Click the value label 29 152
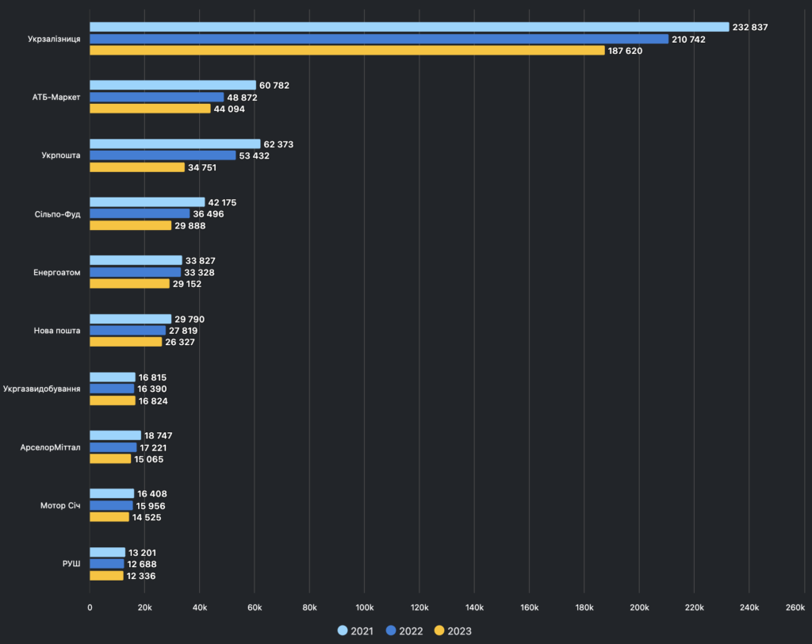The image size is (812, 644). click(x=187, y=284)
